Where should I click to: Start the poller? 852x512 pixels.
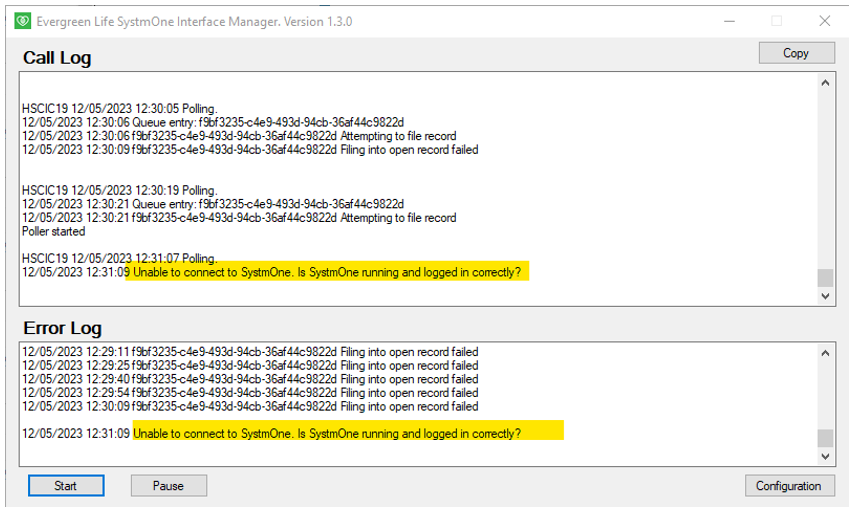pyautogui.click(x=66, y=485)
